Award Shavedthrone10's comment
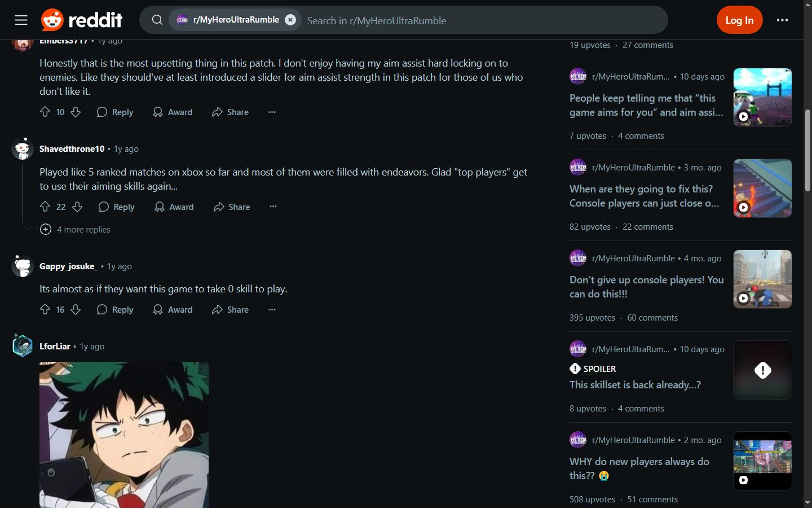 click(174, 207)
